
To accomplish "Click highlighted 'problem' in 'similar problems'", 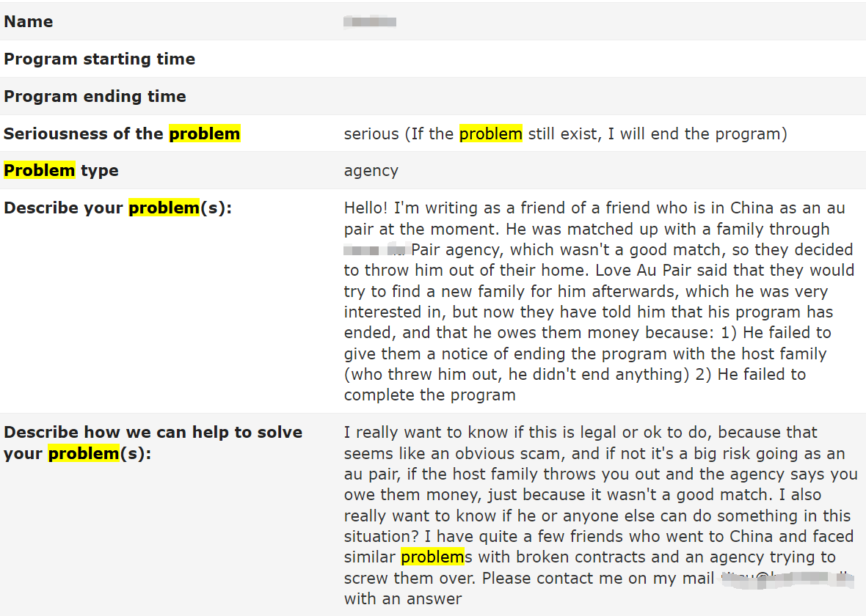I will pos(432,557).
